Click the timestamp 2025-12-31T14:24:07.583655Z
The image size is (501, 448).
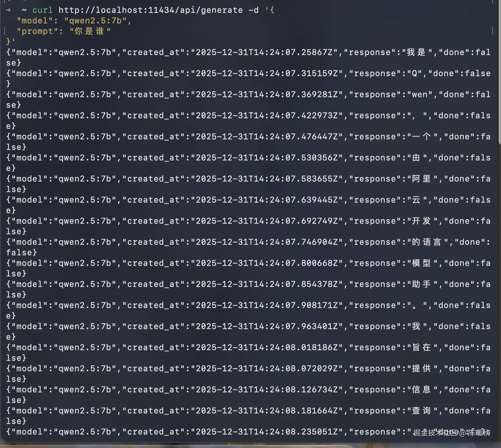point(267,179)
